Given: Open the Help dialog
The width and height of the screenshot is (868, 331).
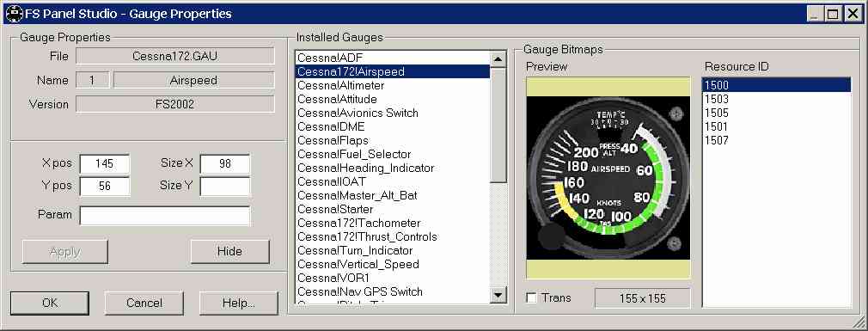Looking at the screenshot, I should 239,303.
